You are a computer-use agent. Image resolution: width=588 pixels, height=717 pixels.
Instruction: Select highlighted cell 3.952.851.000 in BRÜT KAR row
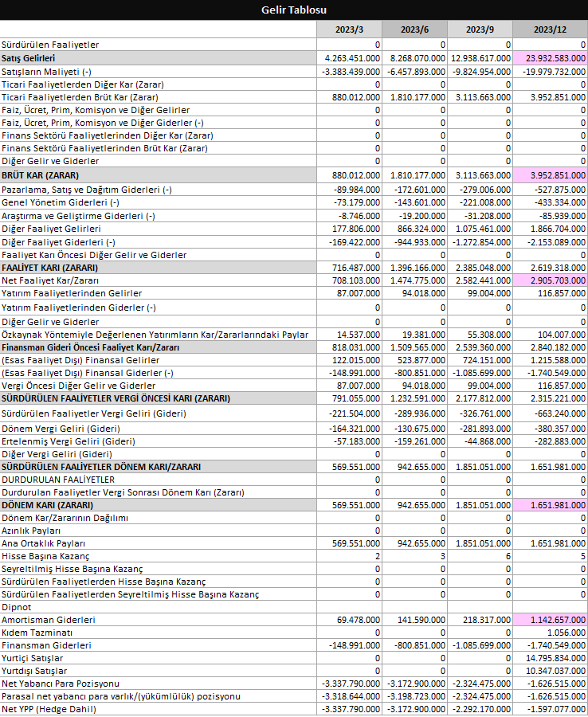[x=550, y=175]
